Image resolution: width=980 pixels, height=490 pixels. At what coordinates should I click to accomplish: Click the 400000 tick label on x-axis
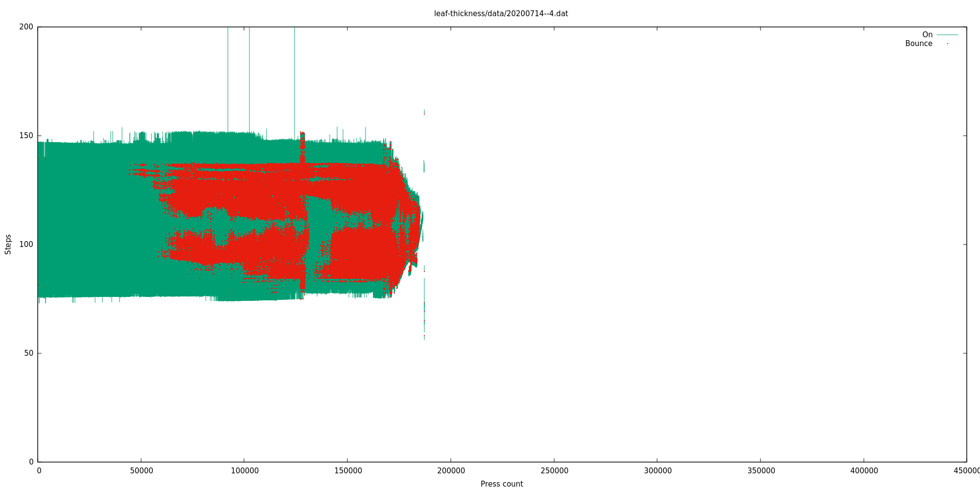(x=864, y=471)
